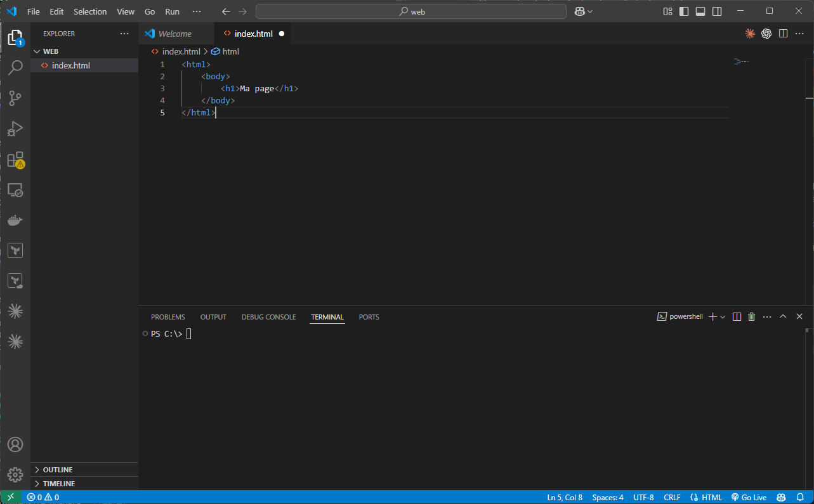The width and height of the screenshot is (814, 504).
Task: Close the terminal panel
Action: point(799,316)
